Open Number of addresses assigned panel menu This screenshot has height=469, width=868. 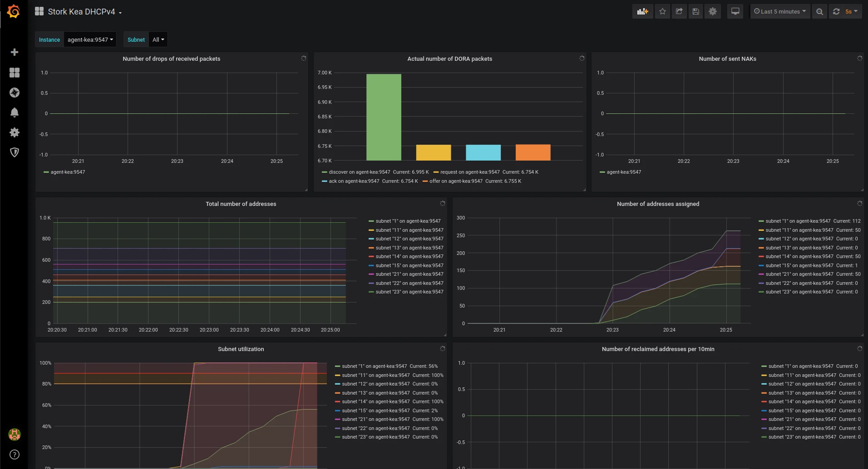tap(658, 204)
